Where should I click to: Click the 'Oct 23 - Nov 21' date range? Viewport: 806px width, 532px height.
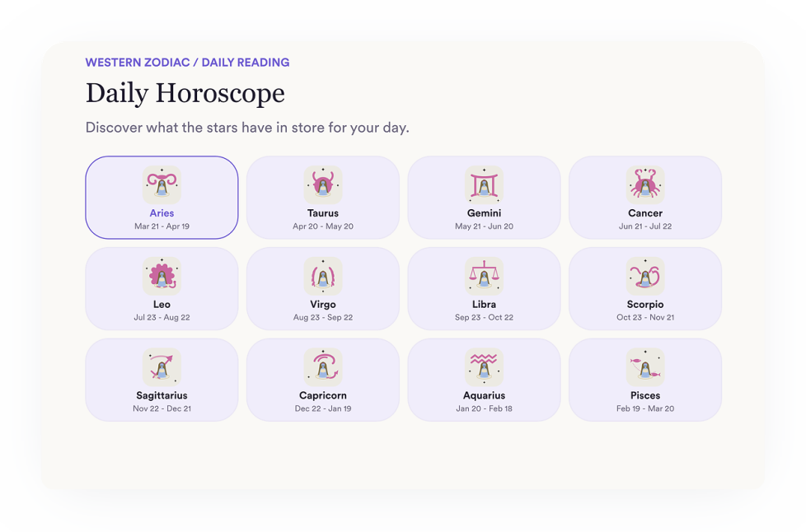coord(645,317)
